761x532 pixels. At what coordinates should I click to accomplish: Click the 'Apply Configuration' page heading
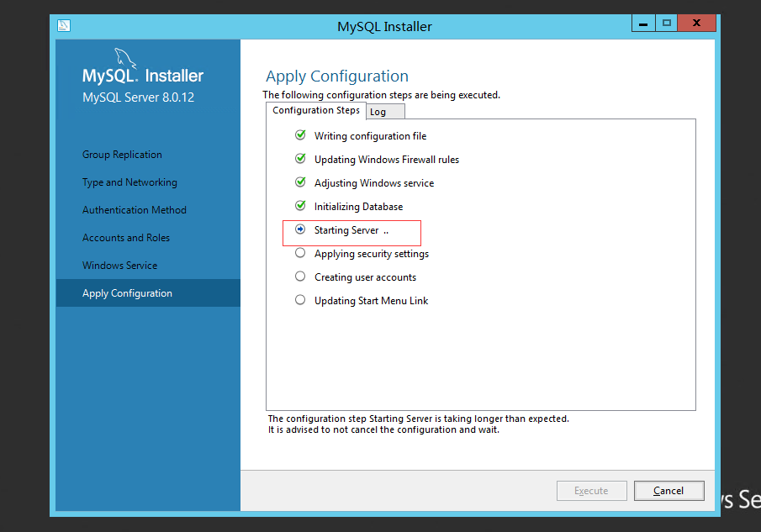[337, 76]
